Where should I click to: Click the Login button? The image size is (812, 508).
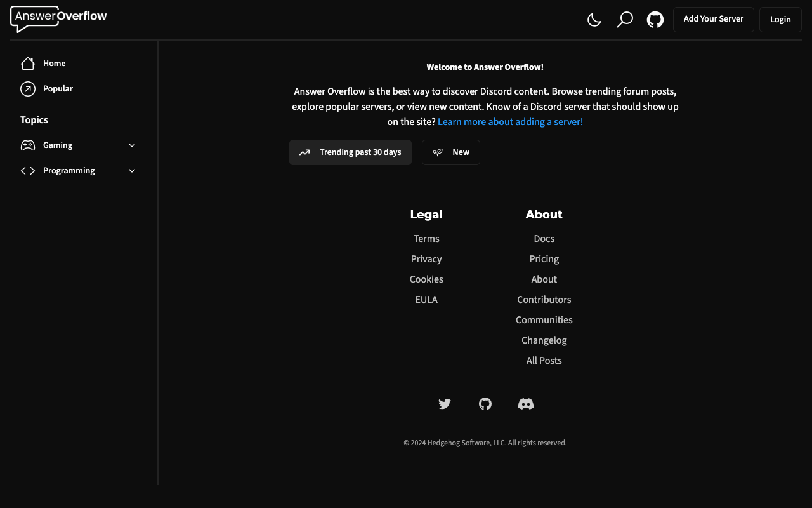click(x=780, y=20)
